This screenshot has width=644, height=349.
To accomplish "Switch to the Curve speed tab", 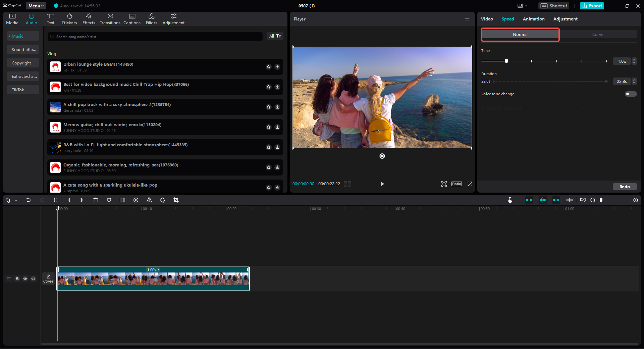I will [598, 34].
